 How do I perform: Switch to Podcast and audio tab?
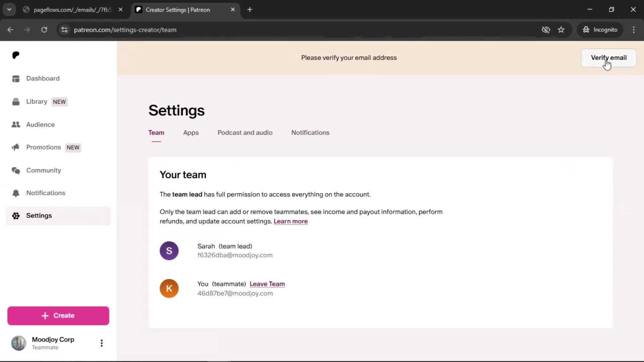click(x=245, y=133)
